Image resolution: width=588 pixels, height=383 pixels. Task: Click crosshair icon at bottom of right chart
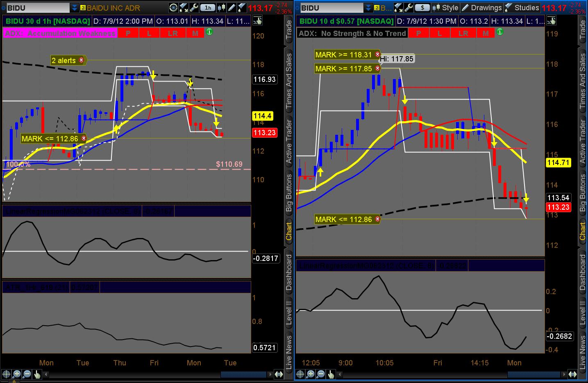(x=300, y=374)
